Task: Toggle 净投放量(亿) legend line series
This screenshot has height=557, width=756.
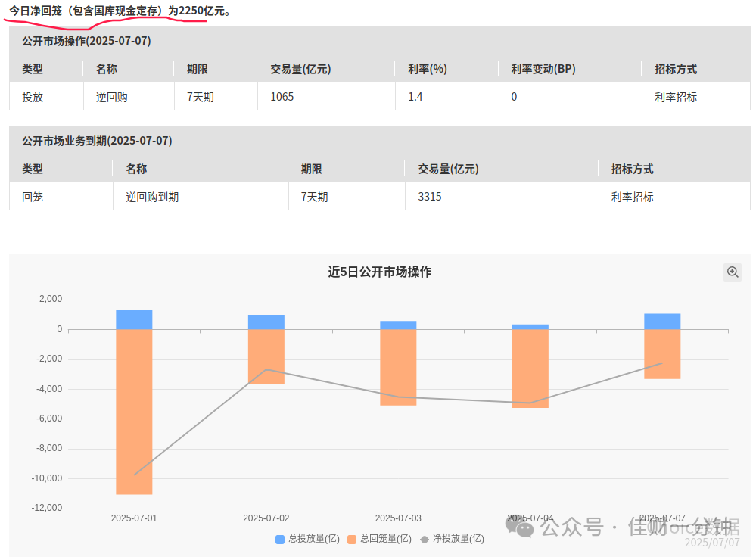Action: pyautogui.click(x=453, y=539)
